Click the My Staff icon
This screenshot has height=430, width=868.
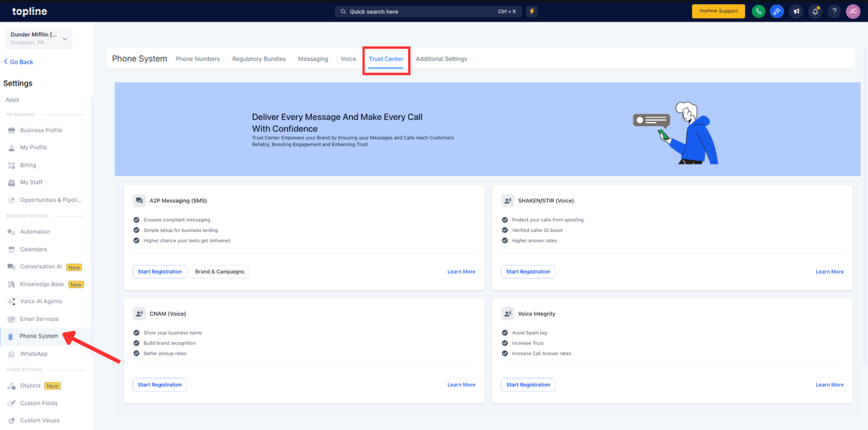[x=12, y=182]
